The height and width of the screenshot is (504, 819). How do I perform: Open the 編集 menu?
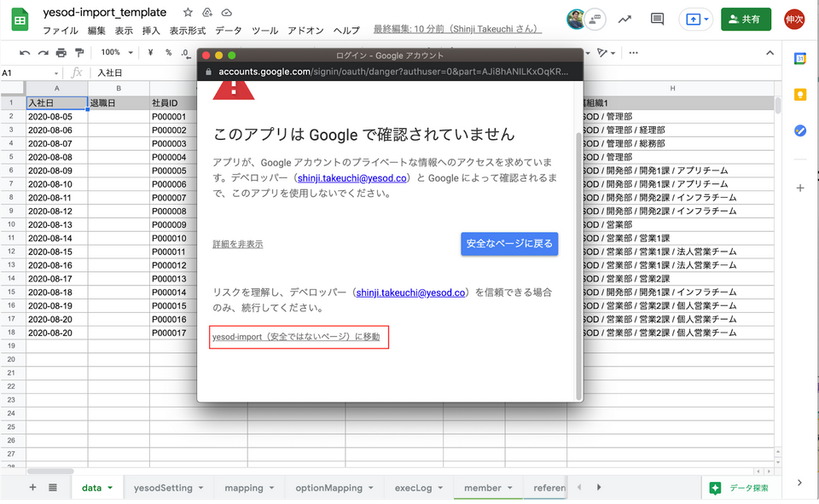[96, 31]
